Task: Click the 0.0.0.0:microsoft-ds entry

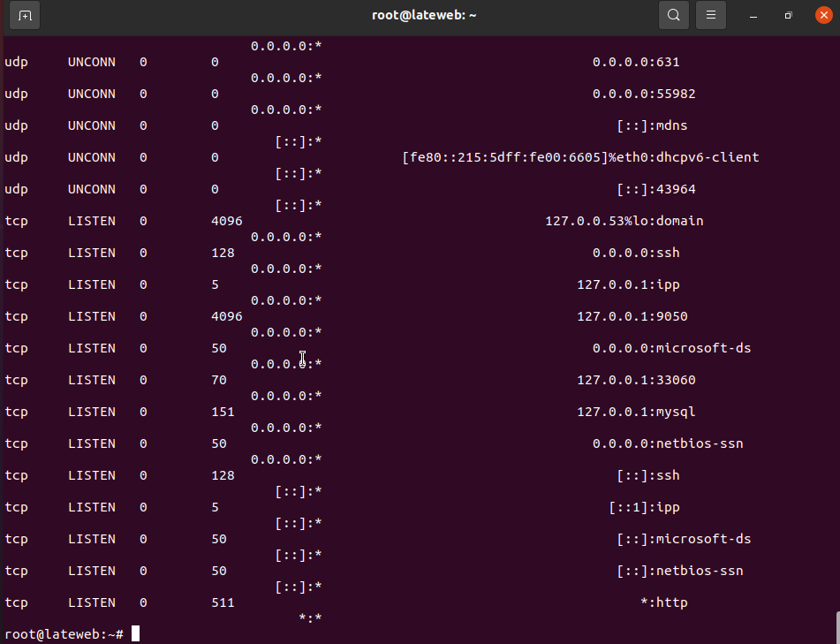Action: (671, 348)
